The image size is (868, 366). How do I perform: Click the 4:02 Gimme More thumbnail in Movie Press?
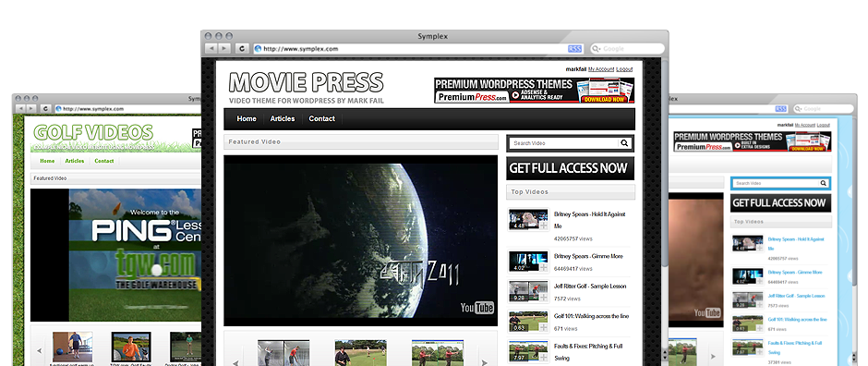click(528, 262)
